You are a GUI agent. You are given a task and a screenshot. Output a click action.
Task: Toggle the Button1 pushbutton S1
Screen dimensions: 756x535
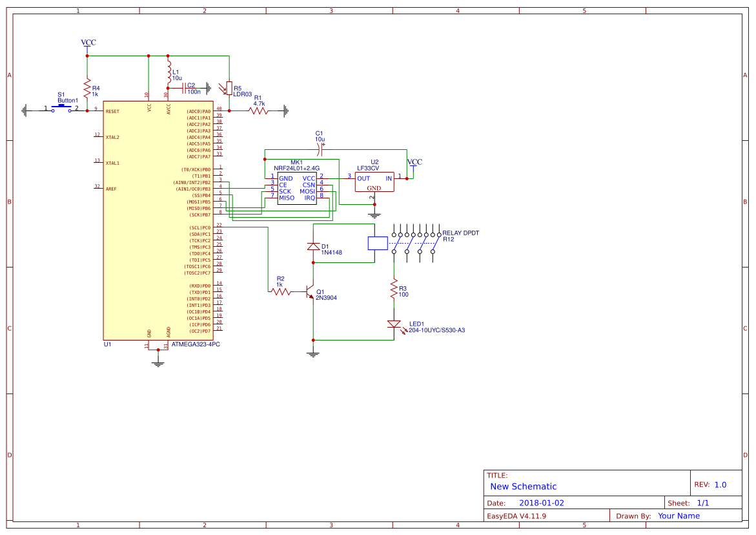pos(61,107)
